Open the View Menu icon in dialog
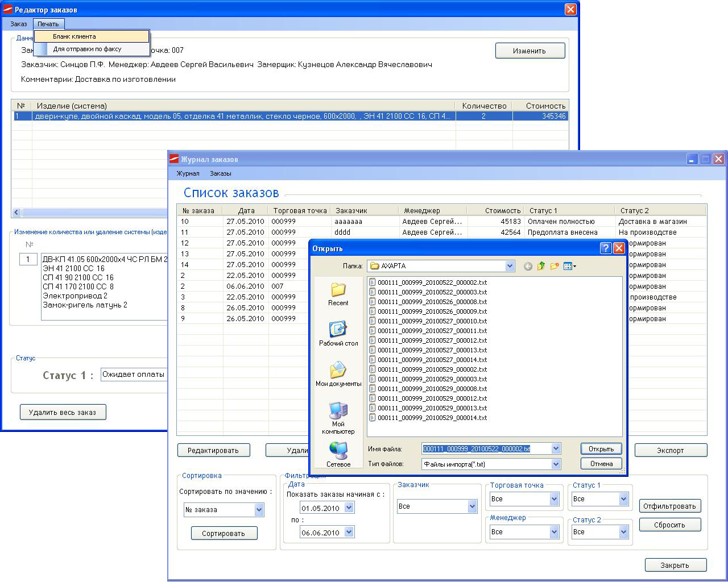Viewport: 728px width, 582px height. click(x=570, y=266)
